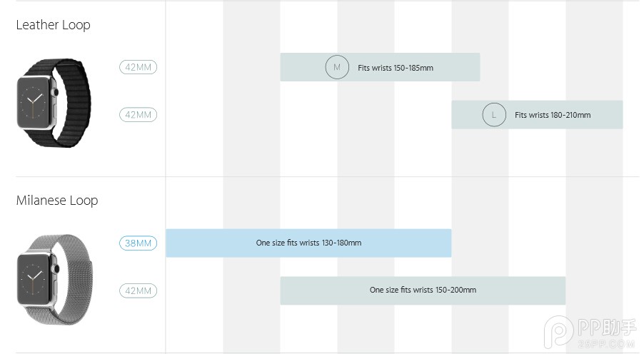The image size is (644, 354).
Task: Click the Milanese Loop watch image
Action: 55,279
